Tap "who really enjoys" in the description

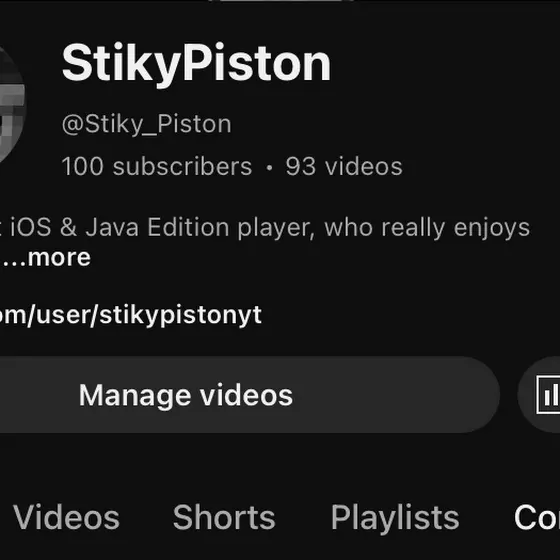pyautogui.click(x=427, y=228)
